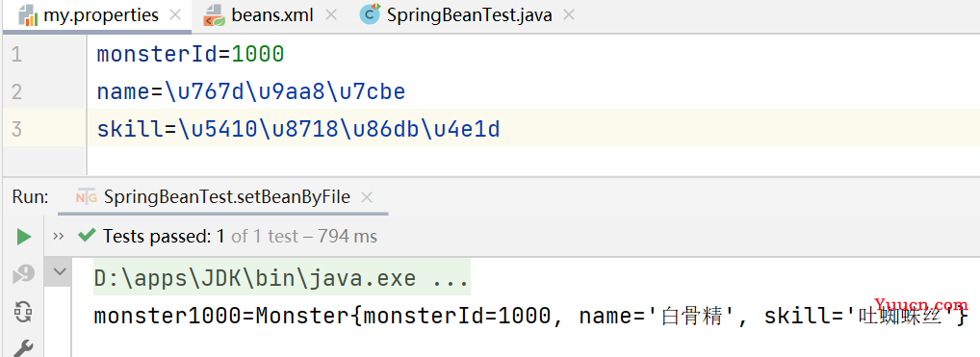Collapse the java.exe command line fold arrow
The image size is (980, 357).
60,272
